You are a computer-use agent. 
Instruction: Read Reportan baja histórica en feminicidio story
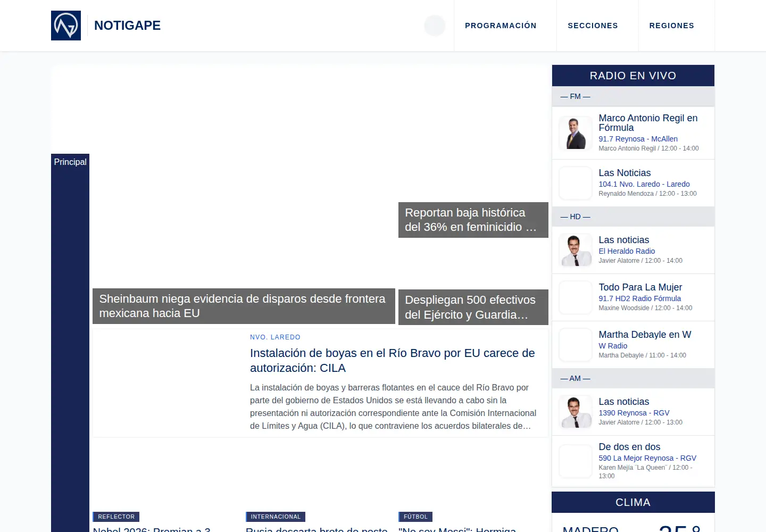[x=473, y=220]
